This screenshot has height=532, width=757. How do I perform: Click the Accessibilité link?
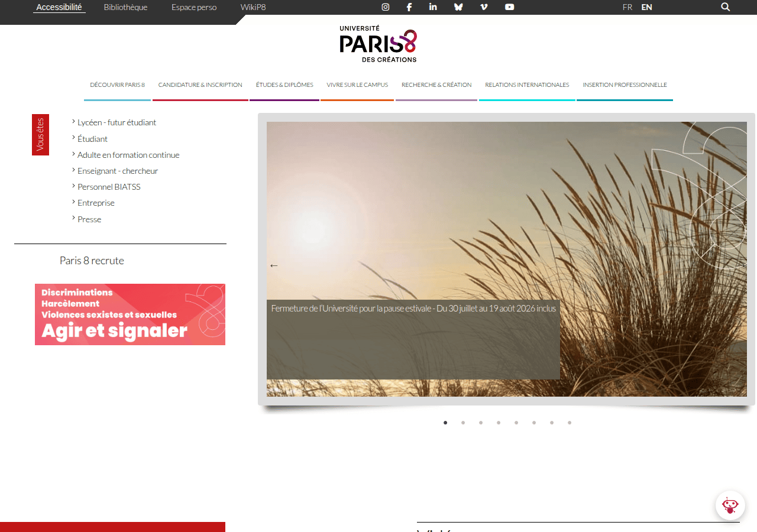pos(59,7)
